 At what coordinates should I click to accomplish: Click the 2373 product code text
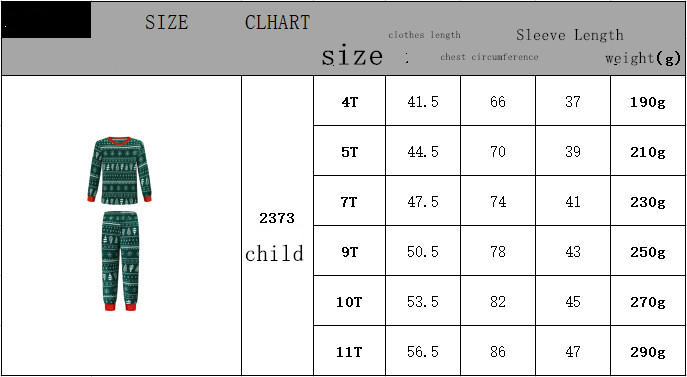[x=277, y=218]
